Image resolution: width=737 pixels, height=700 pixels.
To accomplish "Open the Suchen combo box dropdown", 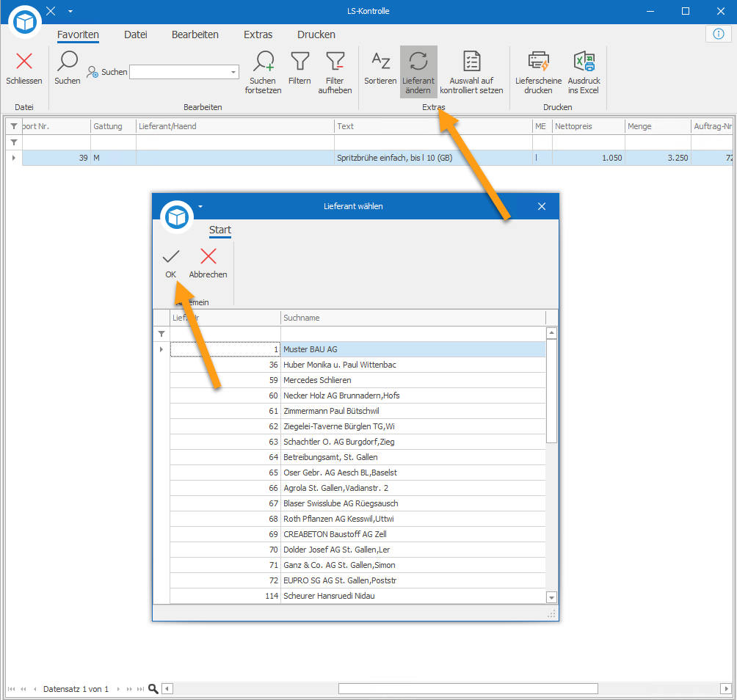I will [233, 73].
